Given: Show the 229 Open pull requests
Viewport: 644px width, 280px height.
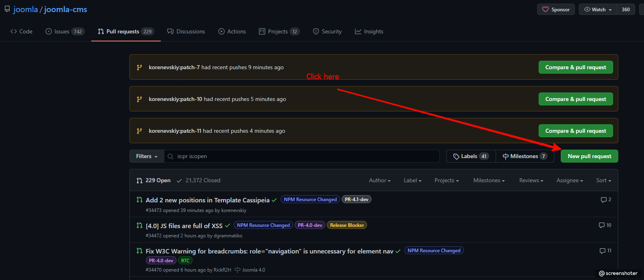Looking at the screenshot, I should pos(154,180).
